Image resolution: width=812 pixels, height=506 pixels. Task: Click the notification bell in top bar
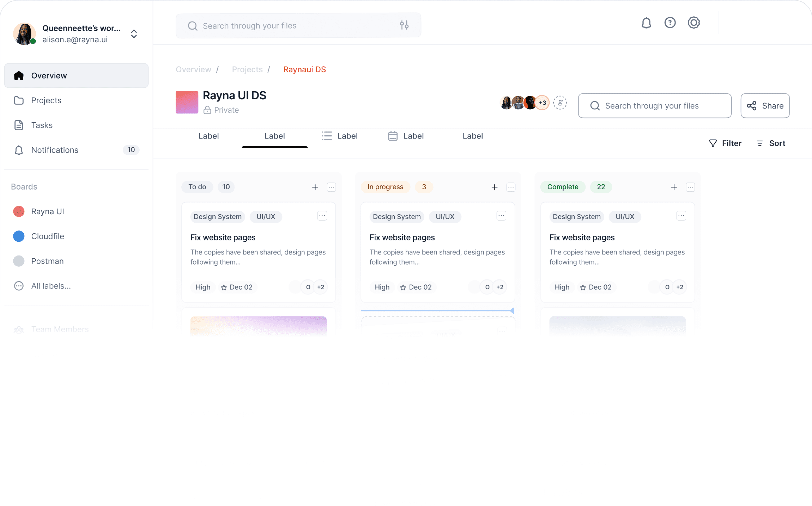coord(646,23)
